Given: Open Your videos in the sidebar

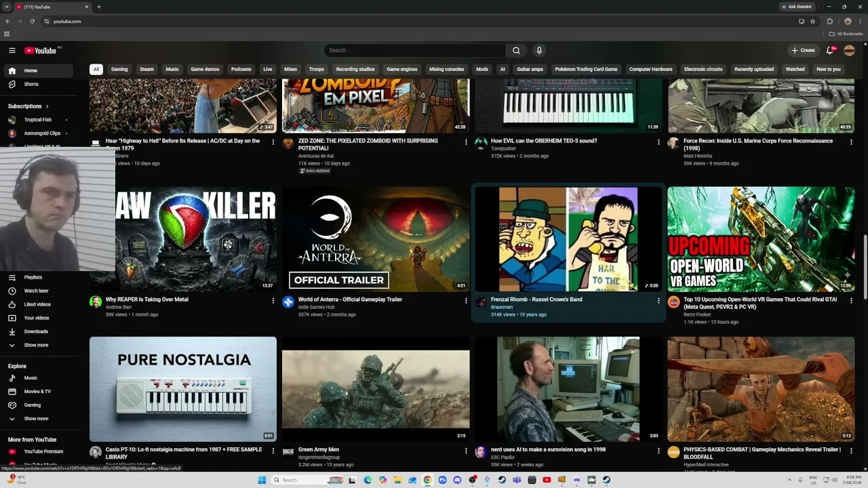Looking at the screenshot, I should coord(39,318).
